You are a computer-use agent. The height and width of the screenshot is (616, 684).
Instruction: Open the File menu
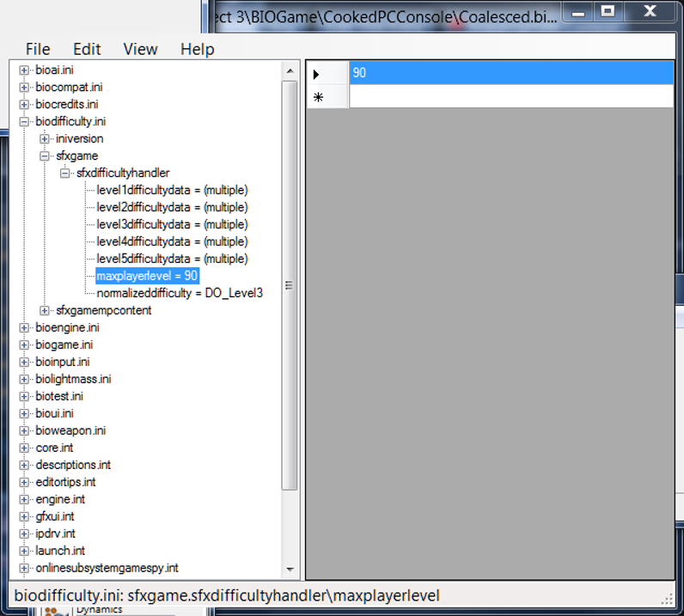[38, 49]
